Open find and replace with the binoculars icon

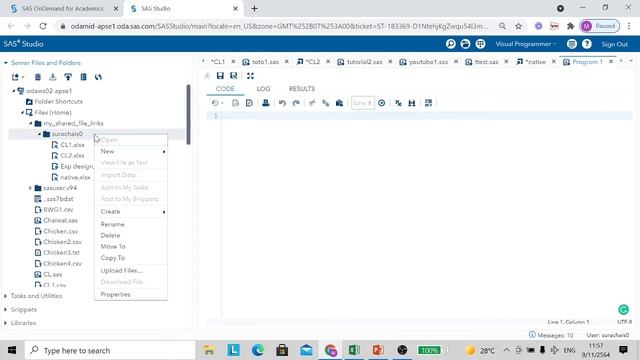click(x=412, y=103)
